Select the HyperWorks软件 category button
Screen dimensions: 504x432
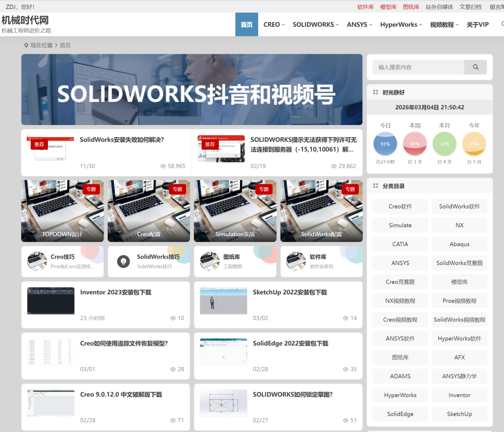click(459, 339)
